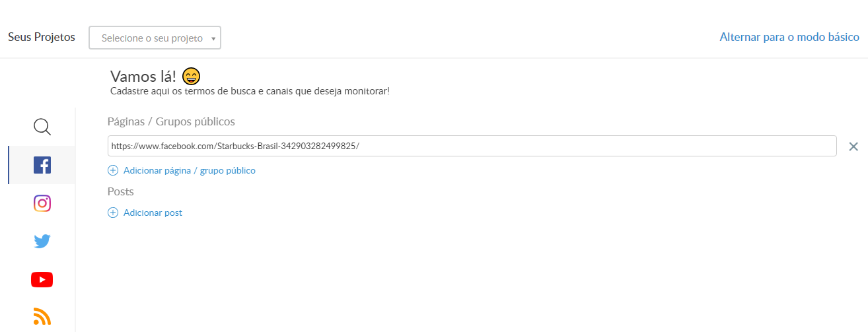
Task: Select the Facebook channel icon
Action: click(42, 165)
